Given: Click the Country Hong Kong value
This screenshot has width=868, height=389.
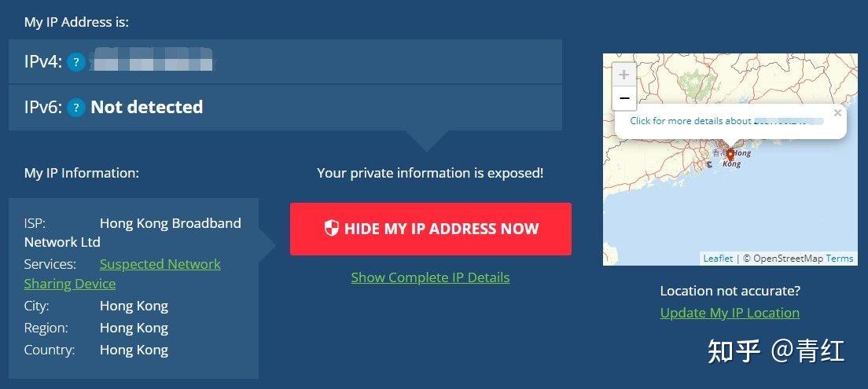Looking at the screenshot, I should (x=134, y=350).
